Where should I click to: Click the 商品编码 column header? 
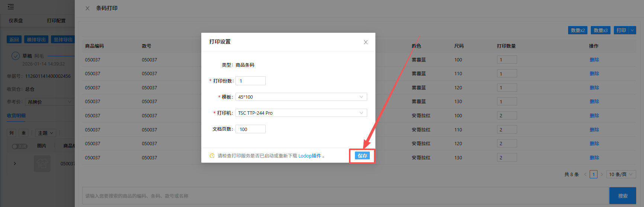coord(94,46)
